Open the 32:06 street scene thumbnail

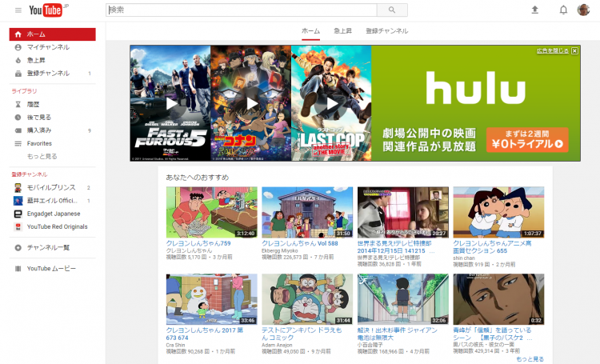coord(403,299)
